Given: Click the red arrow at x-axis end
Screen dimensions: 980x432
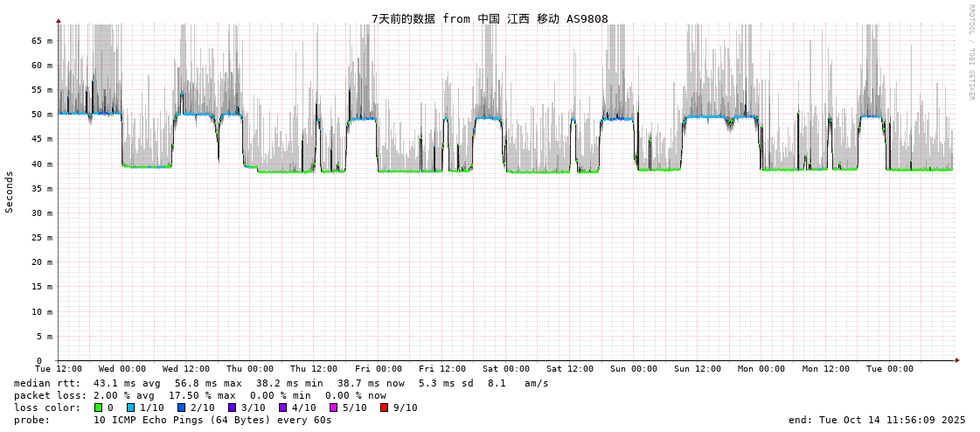Looking at the screenshot, I should point(957,360).
